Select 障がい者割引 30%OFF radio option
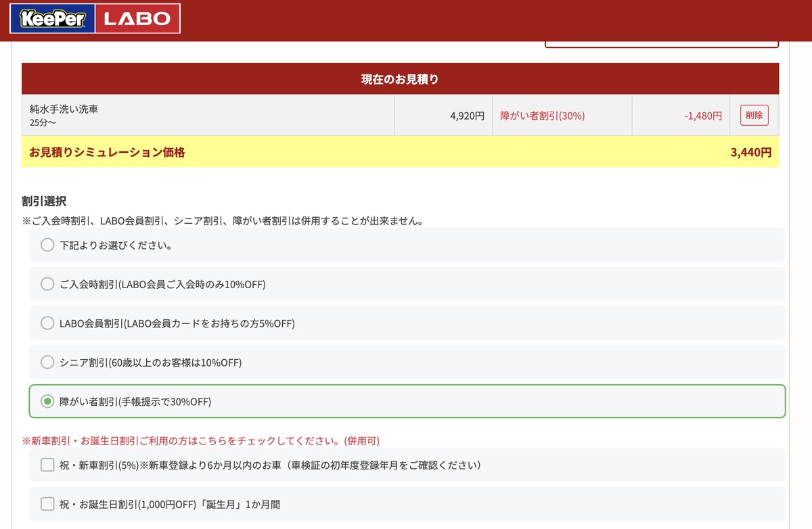The image size is (812, 529). [47, 402]
